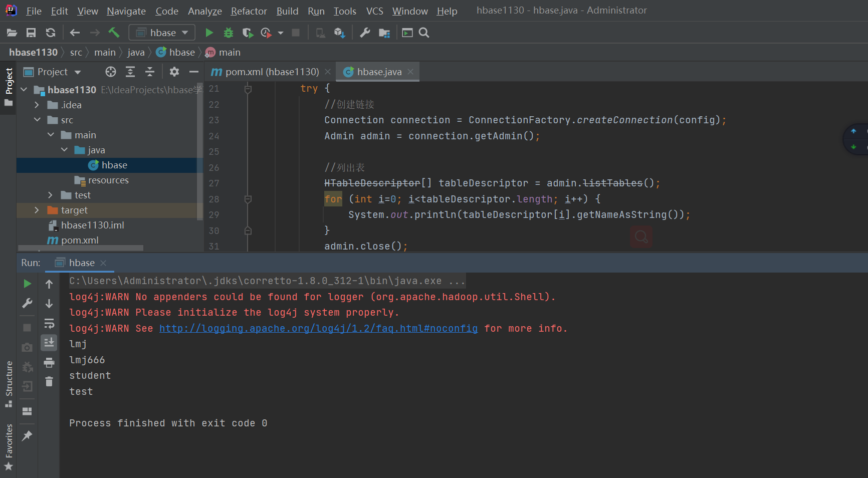Open the log4j faq noconfig link
868x478 pixels.
pos(318,328)
